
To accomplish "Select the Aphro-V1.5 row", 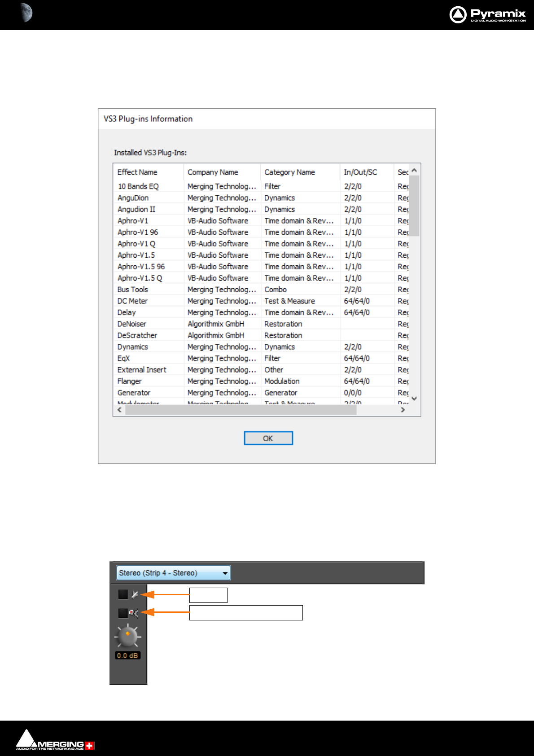I will tap(261, 255).
